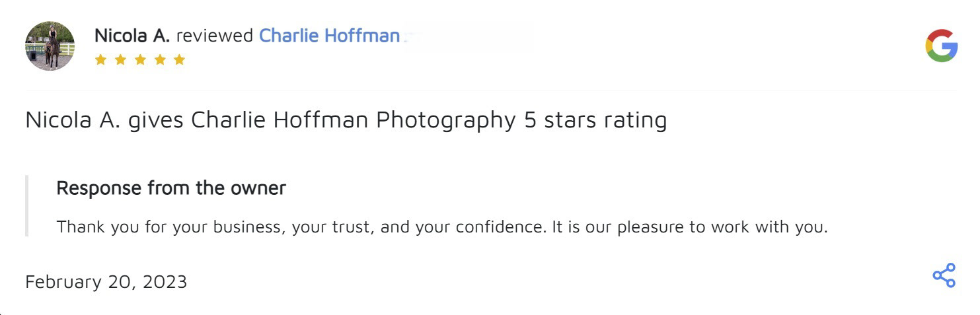Open the Charlie Hoffman business link
The image size is (980, 315).
[329, 36]
